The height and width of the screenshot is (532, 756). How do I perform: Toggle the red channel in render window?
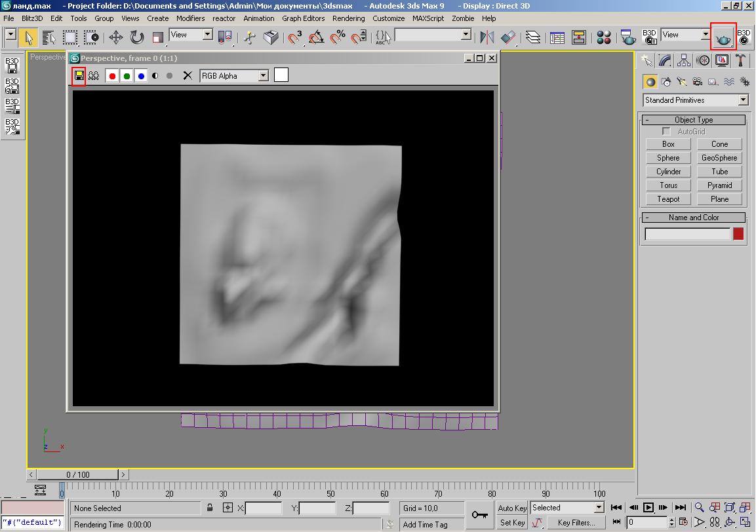[x=112, y=76]
